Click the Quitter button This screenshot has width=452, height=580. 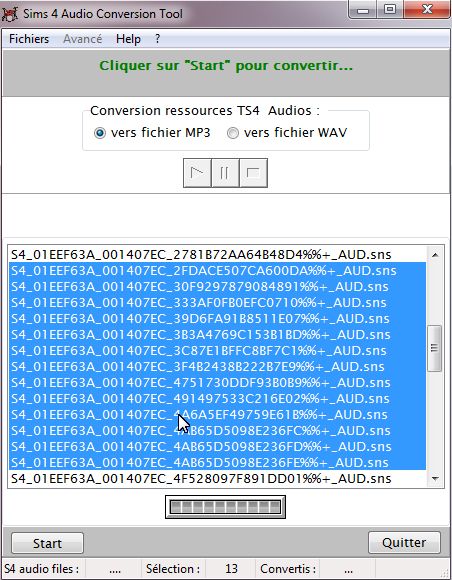point(404,542)
